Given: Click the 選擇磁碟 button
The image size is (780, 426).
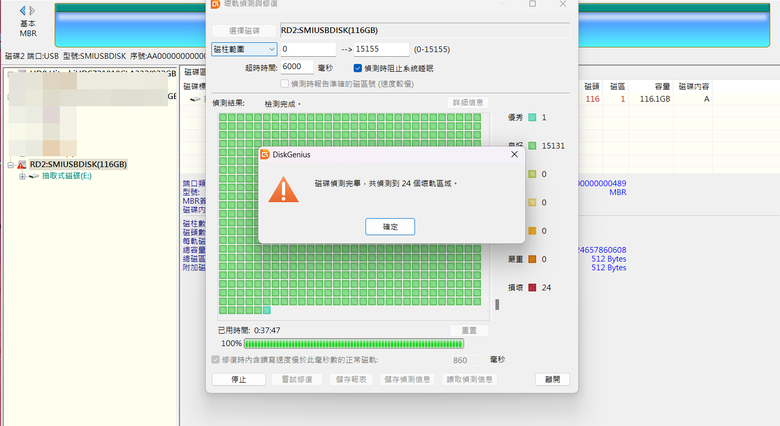Looking at the screenshot, I should coord(244,30).
